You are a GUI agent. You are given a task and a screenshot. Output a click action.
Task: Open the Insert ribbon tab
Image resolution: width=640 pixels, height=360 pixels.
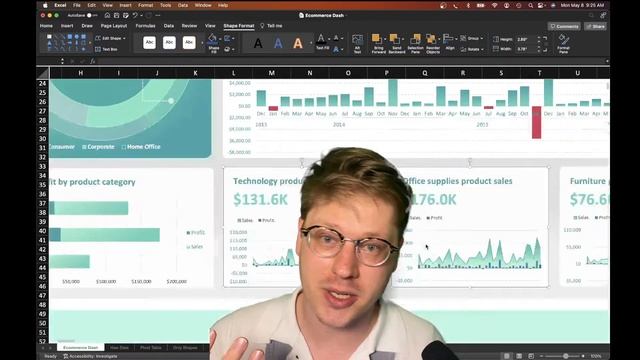pos(67,26)
